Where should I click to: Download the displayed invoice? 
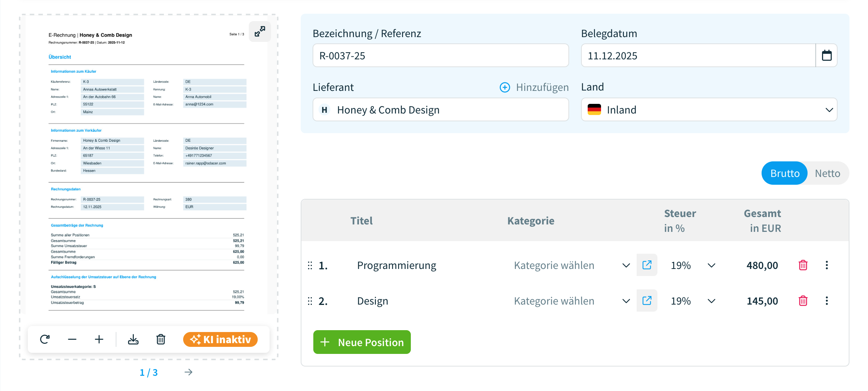point(133,339)
